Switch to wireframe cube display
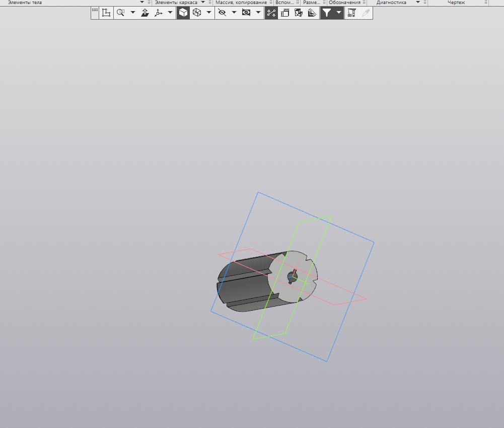 tap(197, 13)
